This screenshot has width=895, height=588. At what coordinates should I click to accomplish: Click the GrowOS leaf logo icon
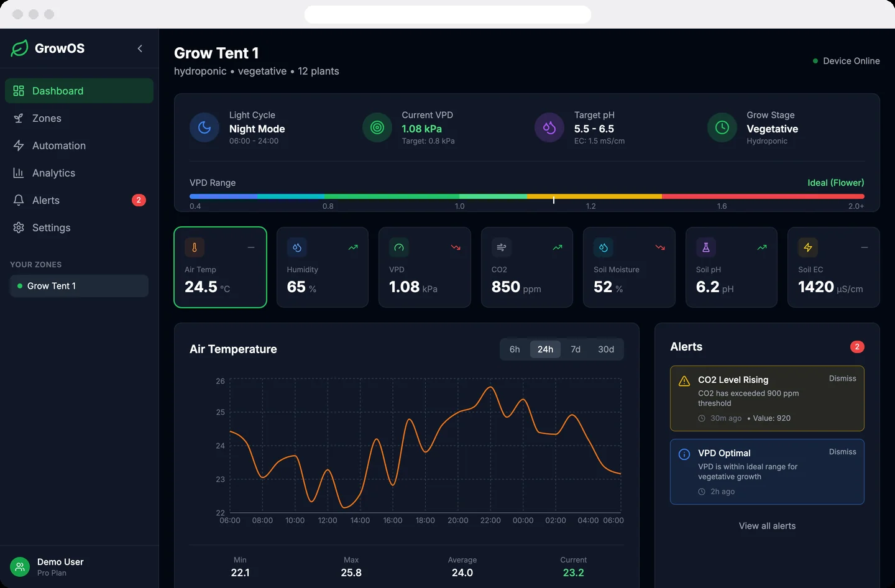(x=20, y=48)
